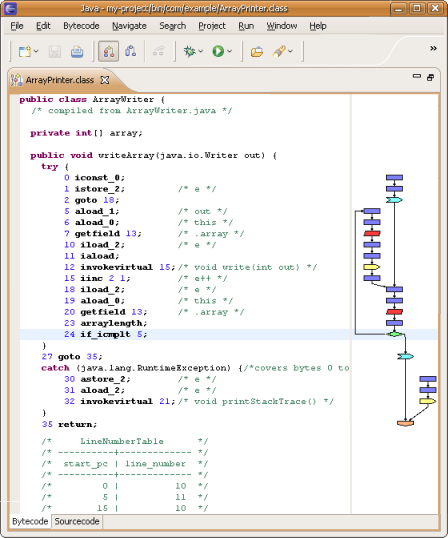Image resolution: width=448 pixels, height=538 pixels.
Task: Open the Navigate menu
Action: coord(129,26)
